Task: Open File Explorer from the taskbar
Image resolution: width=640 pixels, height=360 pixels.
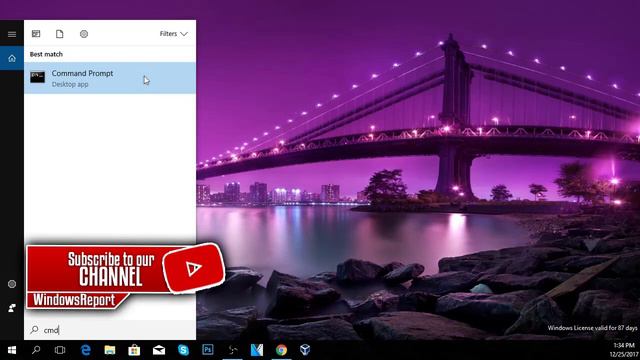Action: [110, 350]
